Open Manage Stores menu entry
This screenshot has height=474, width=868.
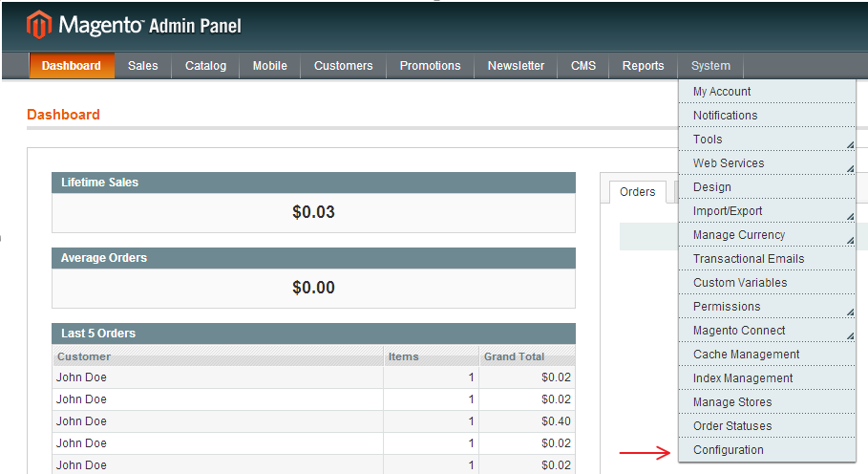[x=767, y=401]
